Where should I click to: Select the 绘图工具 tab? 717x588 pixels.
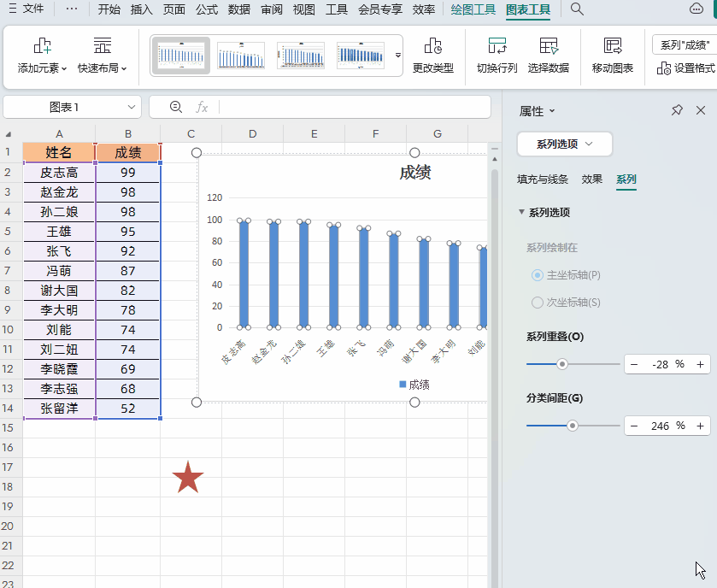click(473, 9)
